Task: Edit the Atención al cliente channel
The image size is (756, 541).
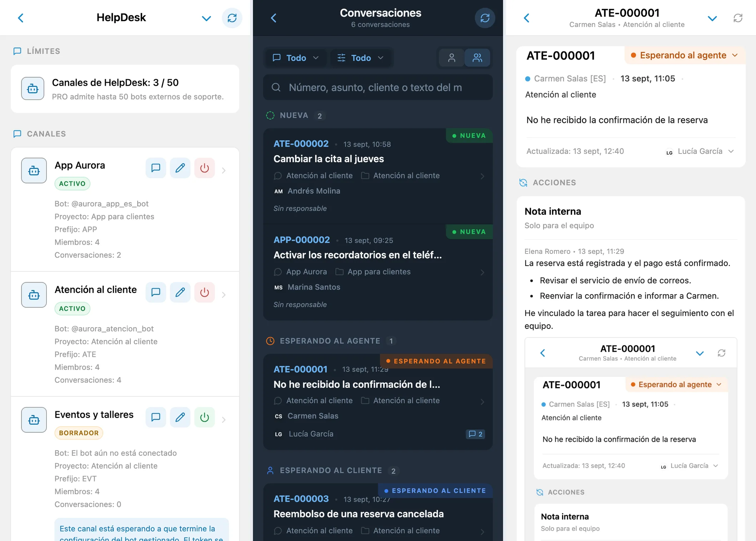Action: tap(180, 292)
